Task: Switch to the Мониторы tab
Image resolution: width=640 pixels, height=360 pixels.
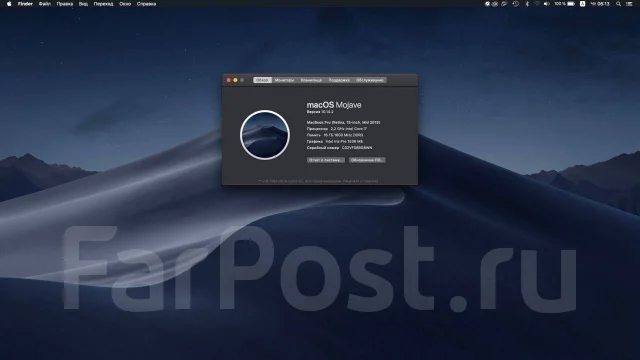Action: [284, 80]
